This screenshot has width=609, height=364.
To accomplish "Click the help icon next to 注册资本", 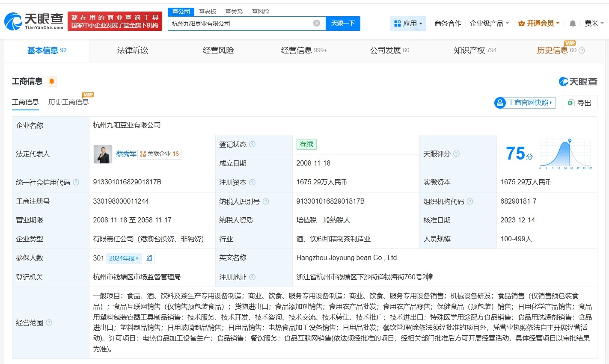I will pyautogui.click(x=252, y=182).
